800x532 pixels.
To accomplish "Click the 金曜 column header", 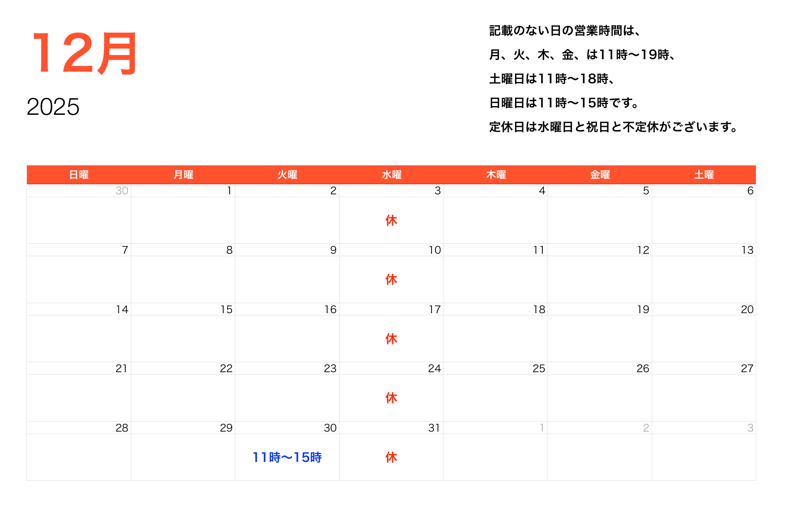I will [x=600, y=175].
